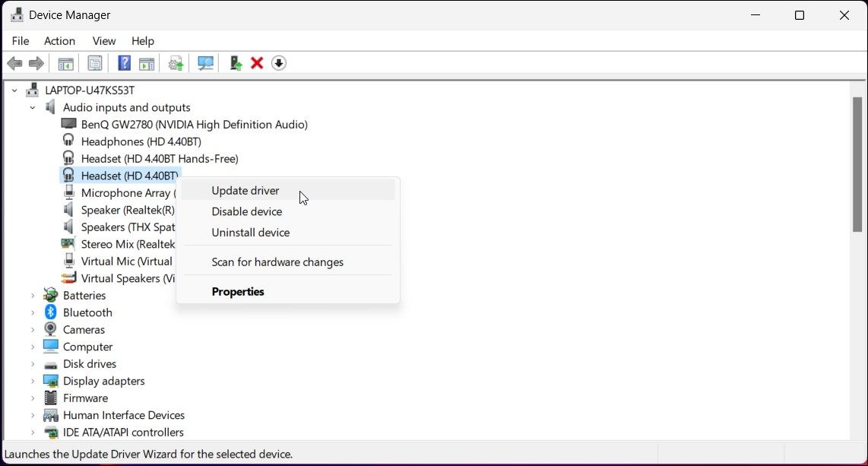The height and width of the screenshot is (466, 868).
Task: Click the red X Uninstall device icon
Action: pyautogui.click(x=257, y=63)
